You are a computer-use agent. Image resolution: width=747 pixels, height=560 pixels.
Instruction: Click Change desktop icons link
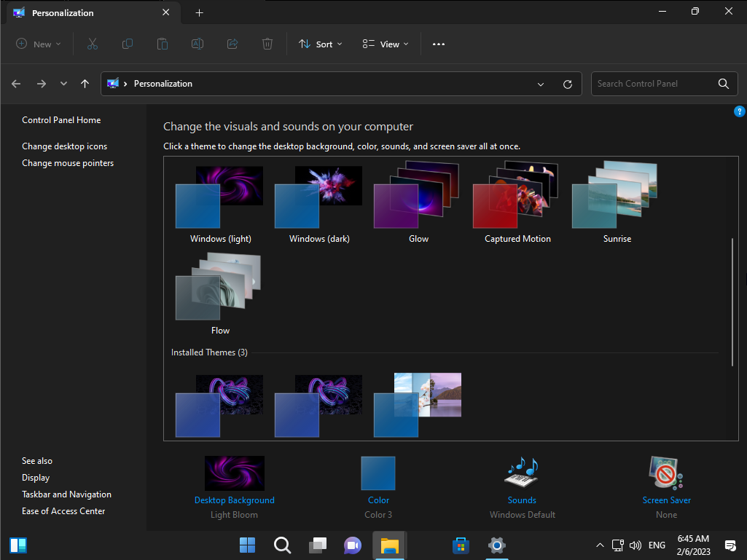[x=65, y=146]
